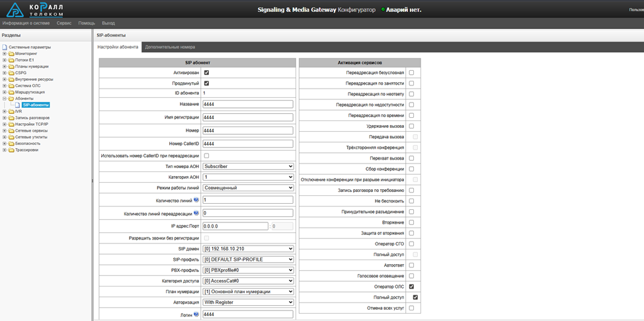Uncheck the Активирован checkbox

[206, 72]
